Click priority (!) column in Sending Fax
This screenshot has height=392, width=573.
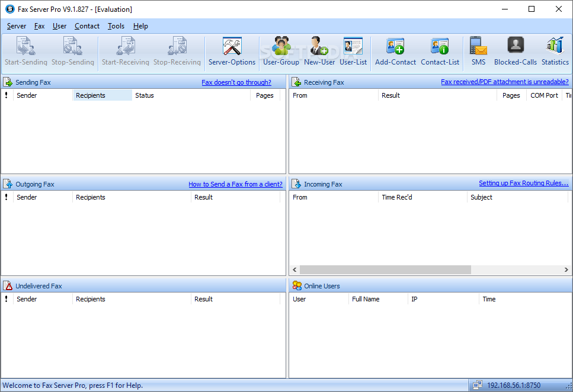point(7,95)
